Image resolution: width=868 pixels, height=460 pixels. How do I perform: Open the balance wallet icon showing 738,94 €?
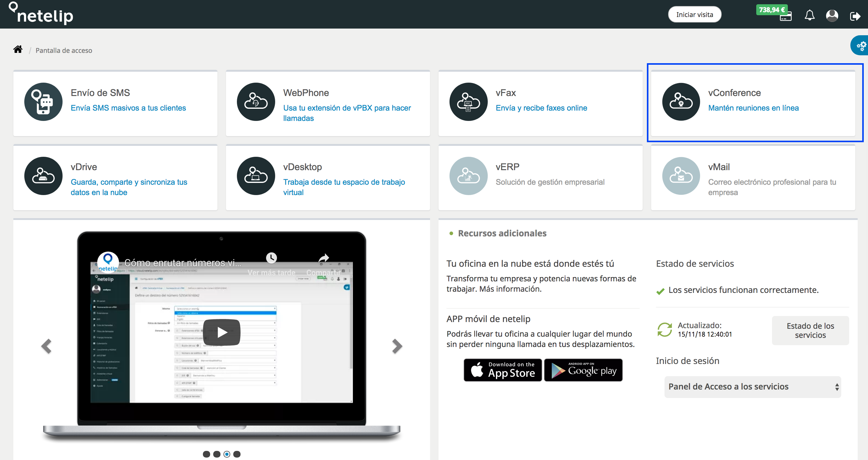coord(785,17)
